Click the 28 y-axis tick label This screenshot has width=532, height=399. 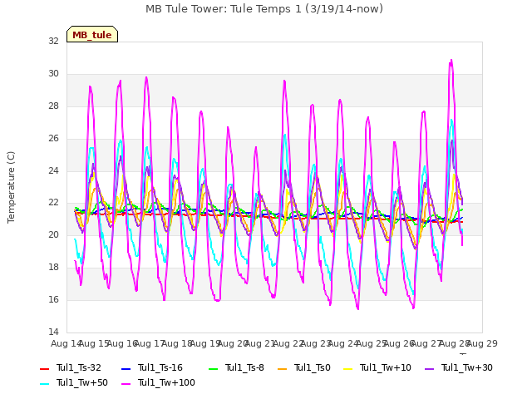point(53,106)
